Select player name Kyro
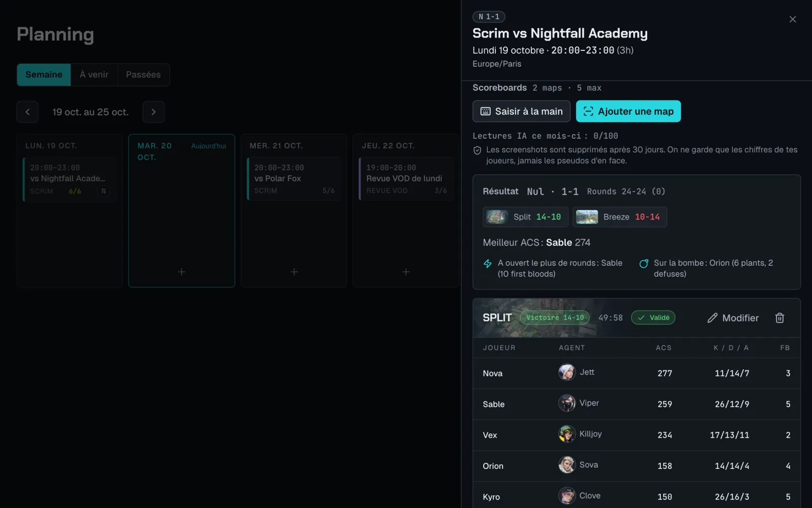The width and height of the screenshot is (812, 508). tap(491, 497)
